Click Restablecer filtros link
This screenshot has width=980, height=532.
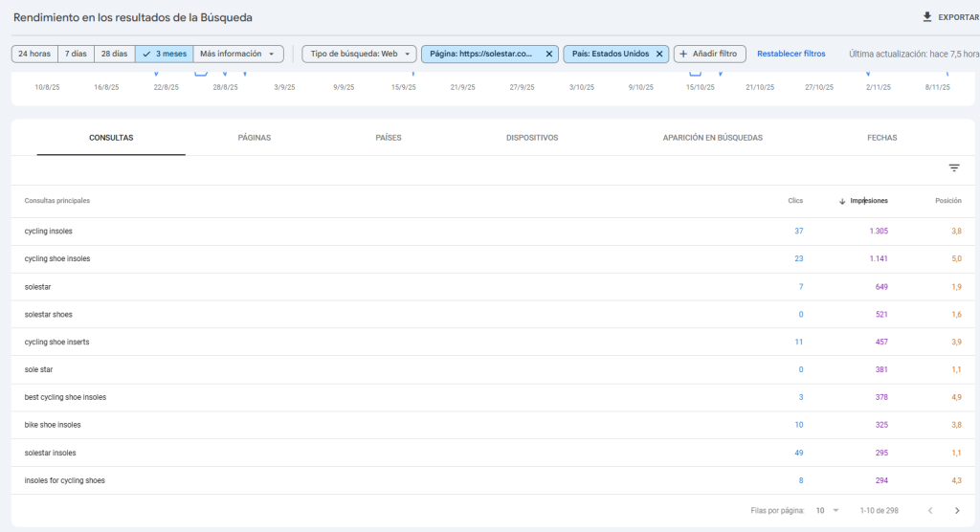pos(791,55)
